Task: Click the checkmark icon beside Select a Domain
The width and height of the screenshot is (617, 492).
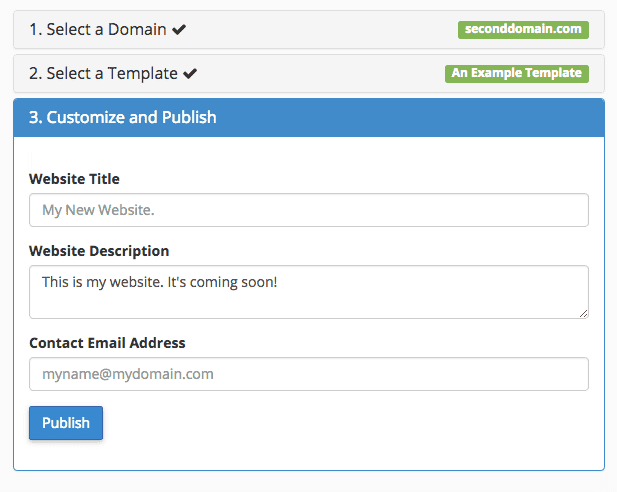Action: [179, 30]
